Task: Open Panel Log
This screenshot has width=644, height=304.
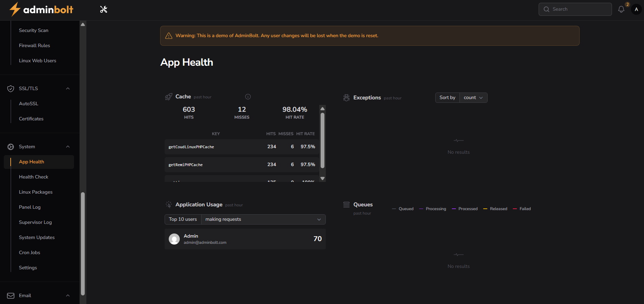Action: (x=30, y=207)
